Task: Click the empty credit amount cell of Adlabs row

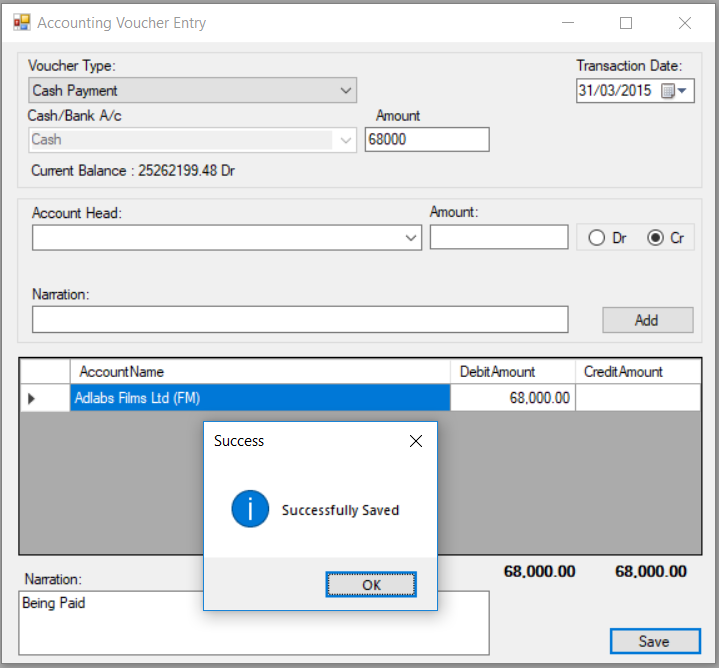Action: (x=638, y=397)
